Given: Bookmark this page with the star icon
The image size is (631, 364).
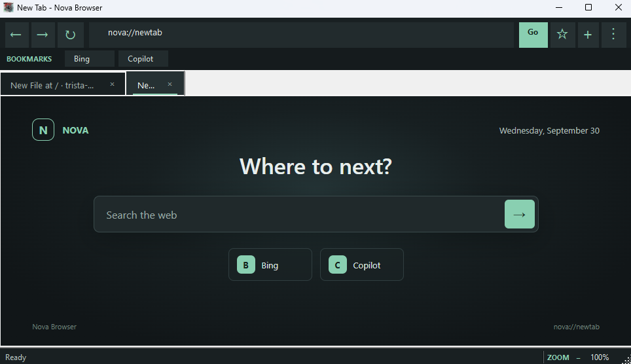Looking at the screenshot, I should tap(562, 35).
